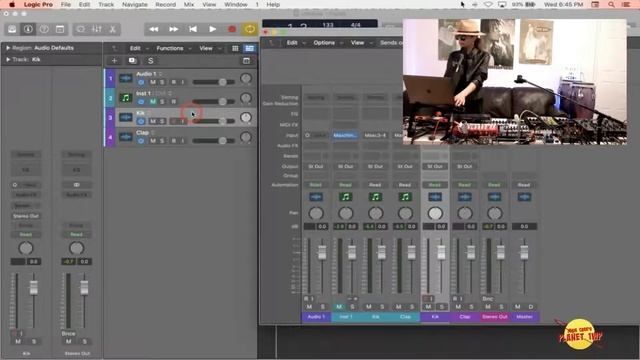640x360 pixels.
Task: Mute the Audio 1 track in header
Action: (153, 82)
